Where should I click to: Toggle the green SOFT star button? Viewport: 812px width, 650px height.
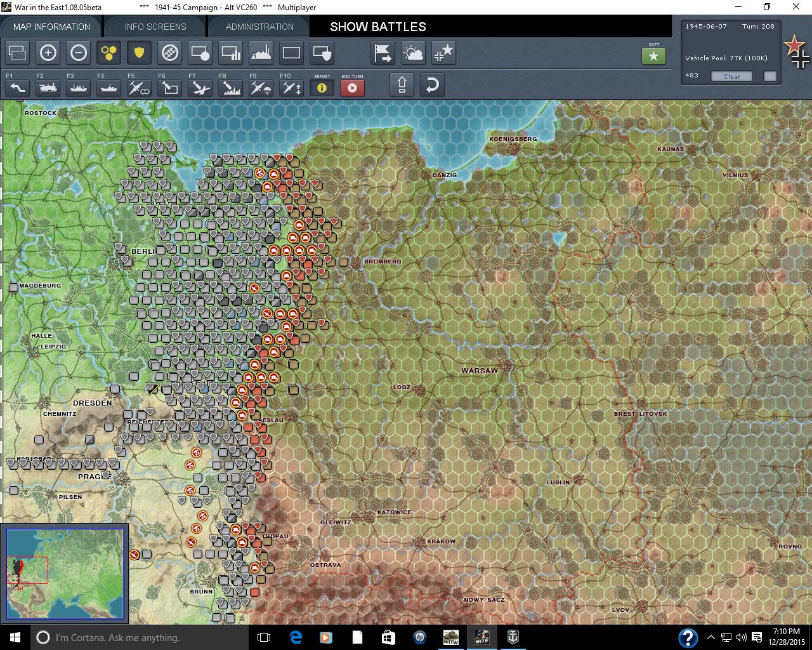tap(654, 56)
